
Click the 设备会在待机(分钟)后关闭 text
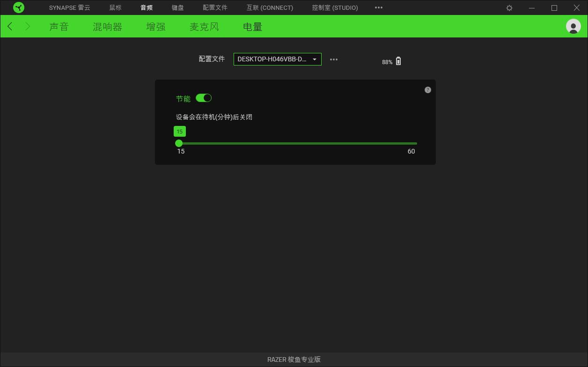(x=214, y=117)
